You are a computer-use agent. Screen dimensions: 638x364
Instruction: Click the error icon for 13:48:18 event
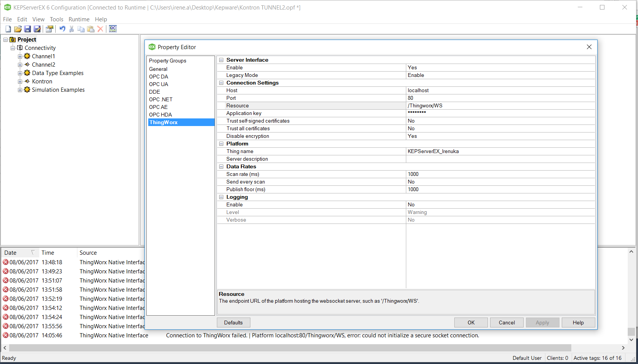(6, 262)
